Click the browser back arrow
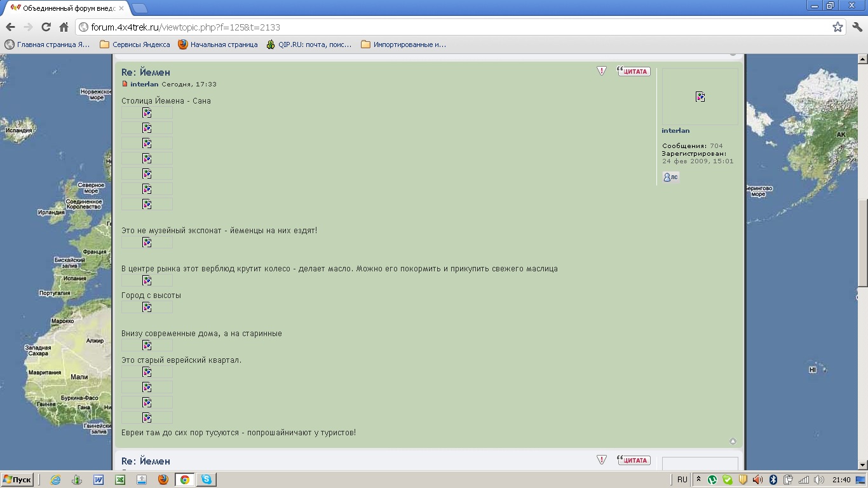The width and height of the screenshot is (868, 488). coord(10,27)
